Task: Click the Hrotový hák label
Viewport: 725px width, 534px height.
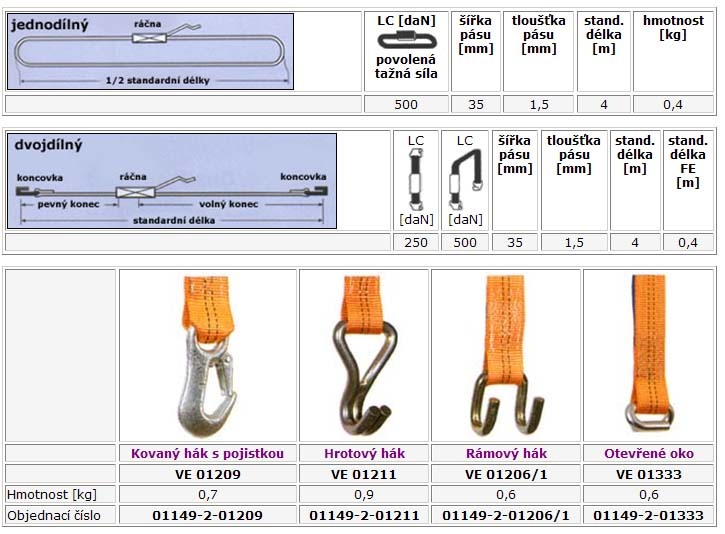Action: [x=364, y=454]
